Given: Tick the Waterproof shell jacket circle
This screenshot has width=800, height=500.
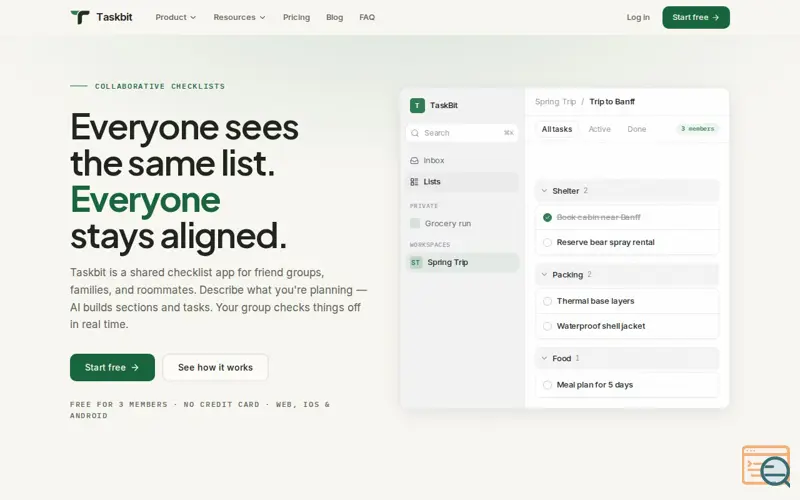Looking at the screenshot, I should tap(547, 326).
